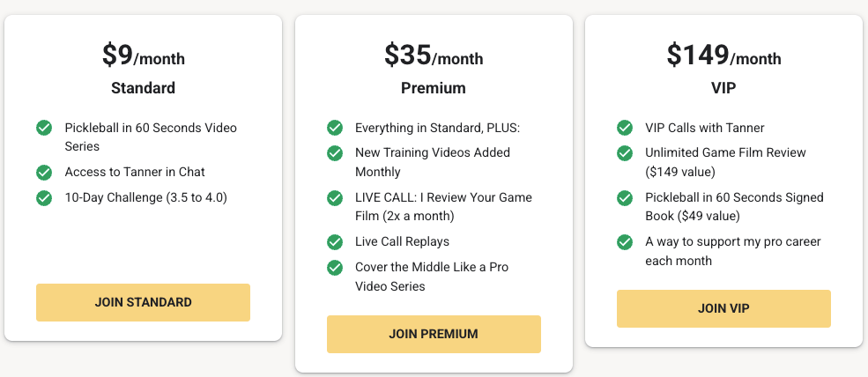Click checkmark icon next to Unlimited Game Film Review
The image size is (868, 377).
click(625, 152)
